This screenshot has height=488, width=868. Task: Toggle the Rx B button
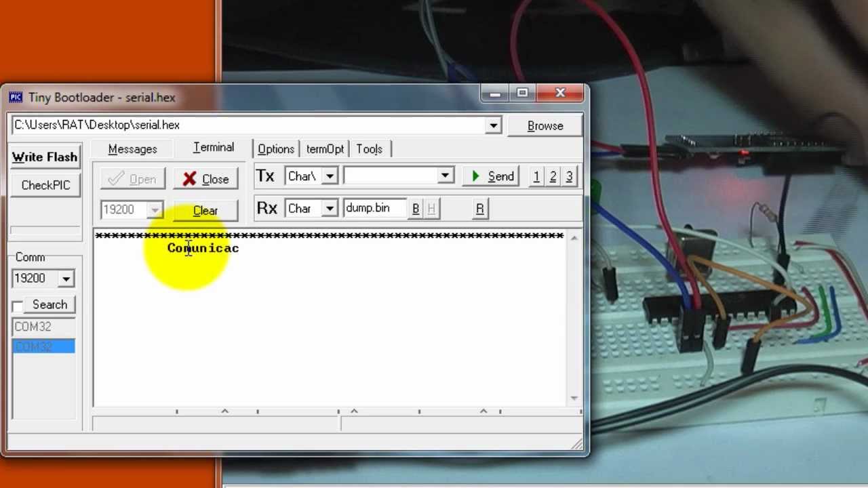click(x=416, y=209)
